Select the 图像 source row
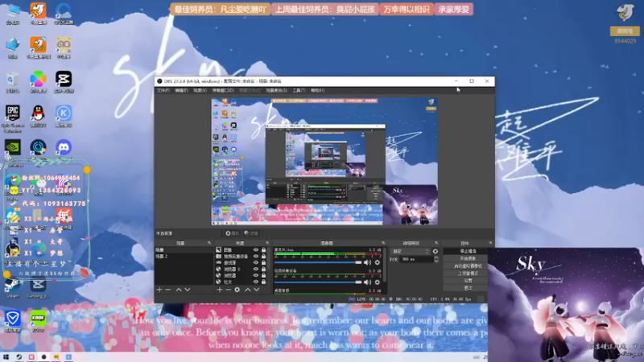644x362 pixels. click(x=242, y=250)
